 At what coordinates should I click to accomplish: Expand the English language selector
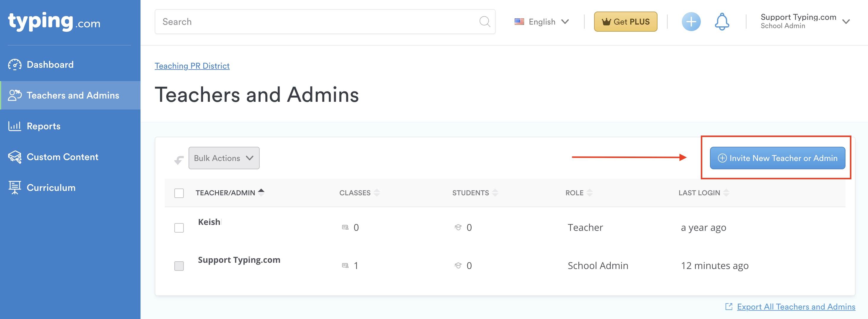pos(542,22)
